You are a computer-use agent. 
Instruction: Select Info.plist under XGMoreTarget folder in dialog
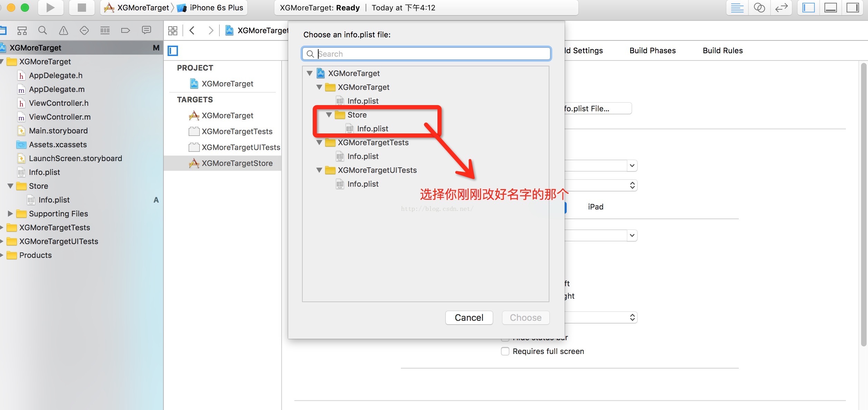363,101
